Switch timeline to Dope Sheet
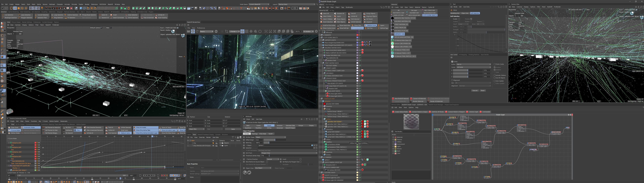Image resolution: width=644 pixels, height=183 pixels. pyautogui.click(x=14, y=127)
